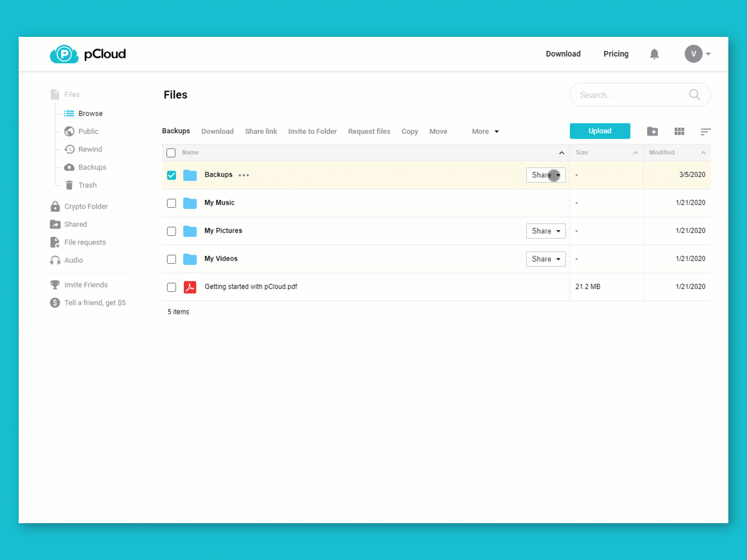Open Share dropdown for Backups
Image resolution: width=747 pixels, height=560 pixels.
click(546, 175)
